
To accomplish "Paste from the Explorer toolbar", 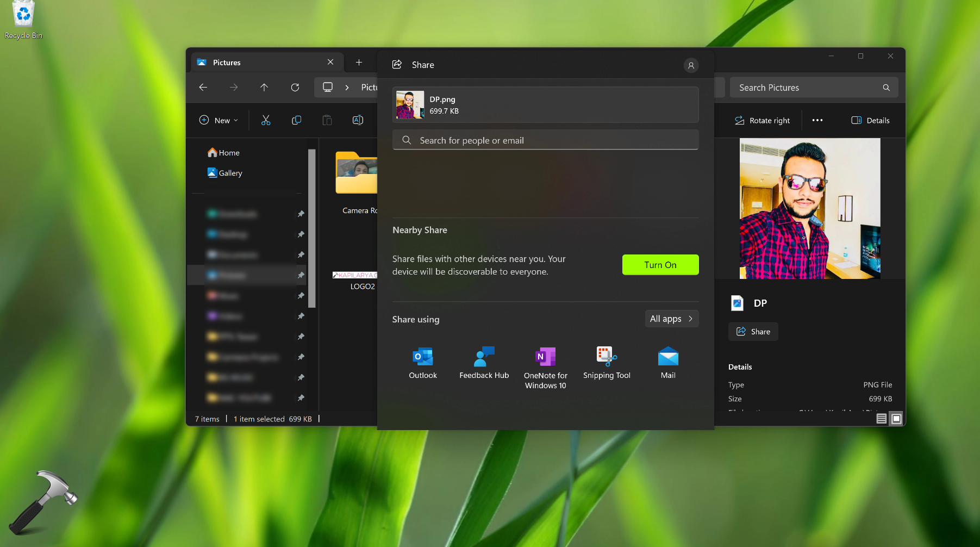I will click(327, 120).
